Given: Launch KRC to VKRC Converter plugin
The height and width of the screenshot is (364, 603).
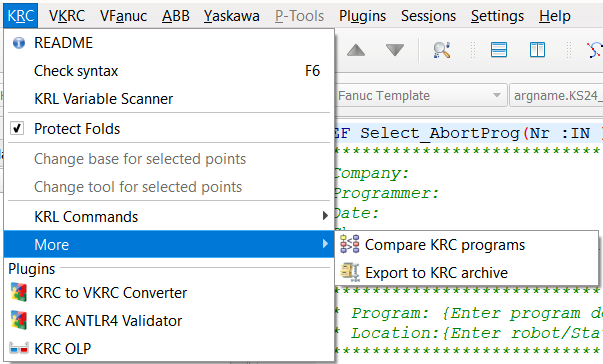Looking at the screenshot, I should click(x=169, y=293).
